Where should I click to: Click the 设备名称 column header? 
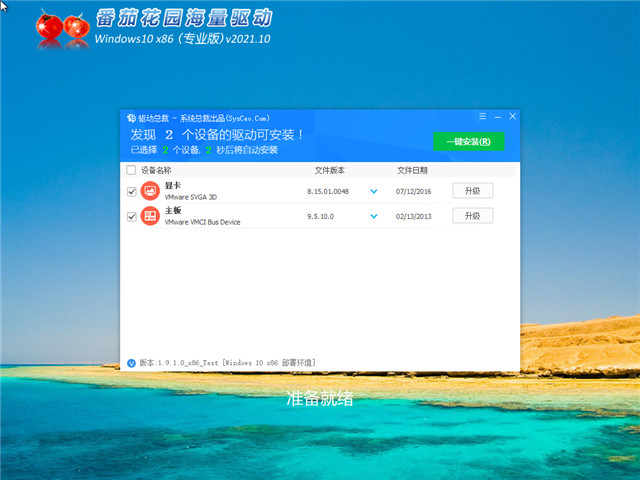[156, 170]
